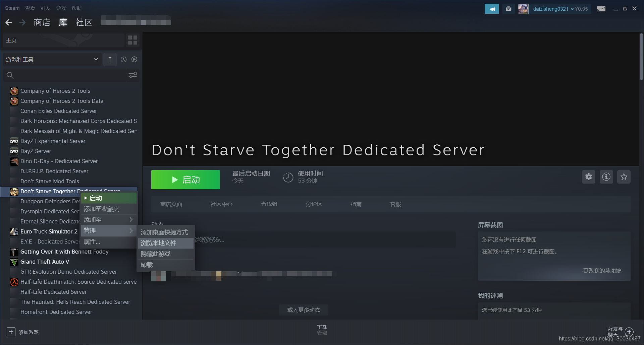Click the forward navigation arrow
Image resolution: width=644 pixels, height=345 pixels.
22,22
